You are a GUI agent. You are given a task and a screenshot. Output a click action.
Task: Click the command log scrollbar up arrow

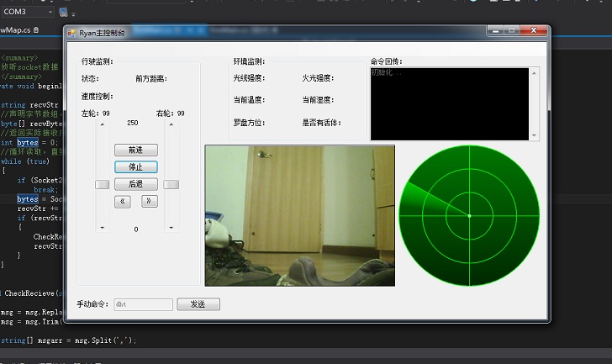point(535,73)
